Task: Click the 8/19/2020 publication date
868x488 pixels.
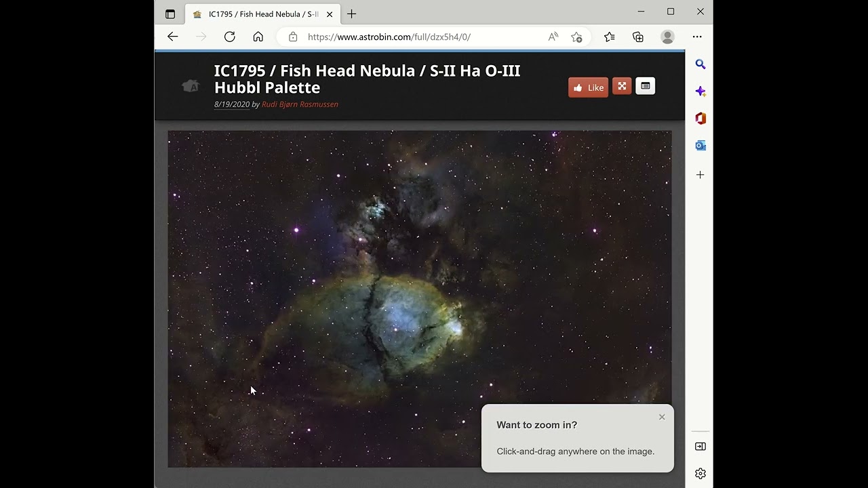Action: pos(232,104)
